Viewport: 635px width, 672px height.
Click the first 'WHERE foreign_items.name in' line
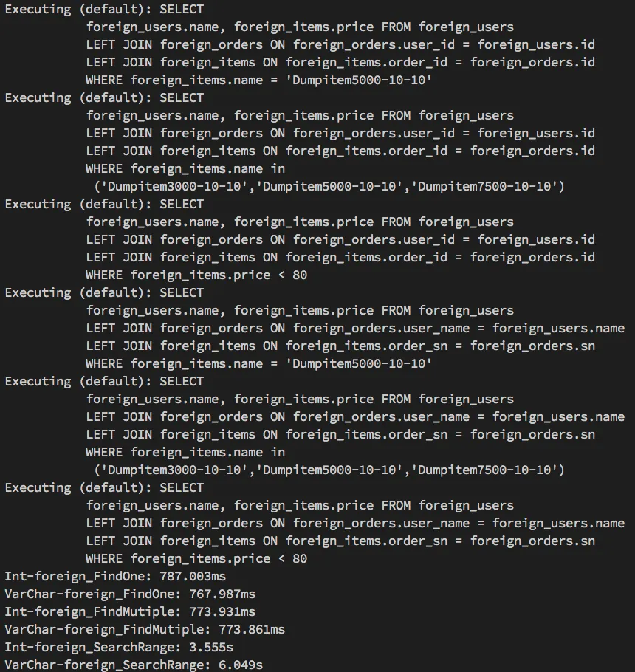pyautogui.click(x=185, y=169)
